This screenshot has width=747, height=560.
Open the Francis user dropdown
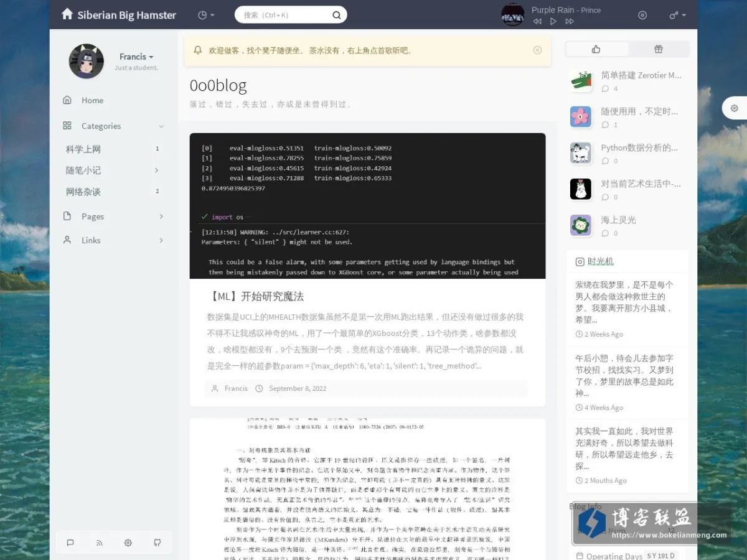pos(136,57)
